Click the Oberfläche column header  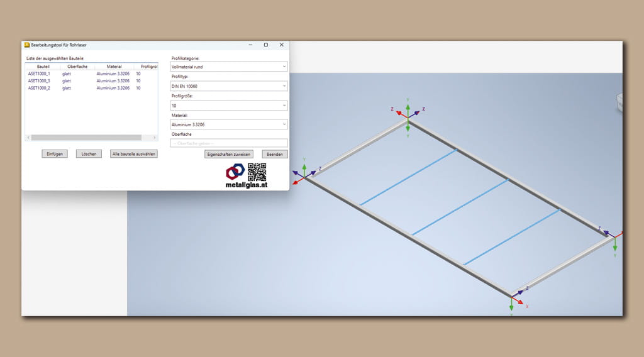coord(77,66)
